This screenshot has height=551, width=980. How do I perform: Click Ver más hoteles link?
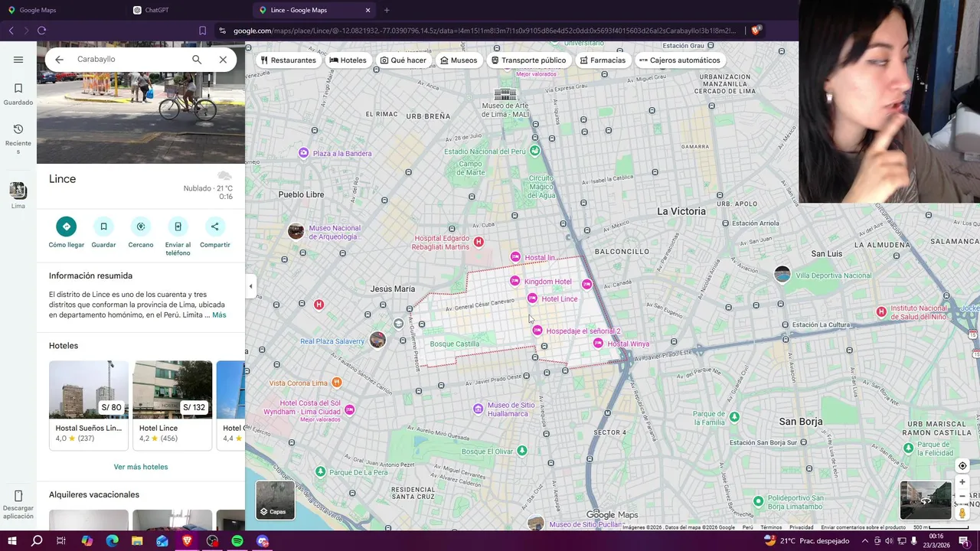click(x=141, y=467)
